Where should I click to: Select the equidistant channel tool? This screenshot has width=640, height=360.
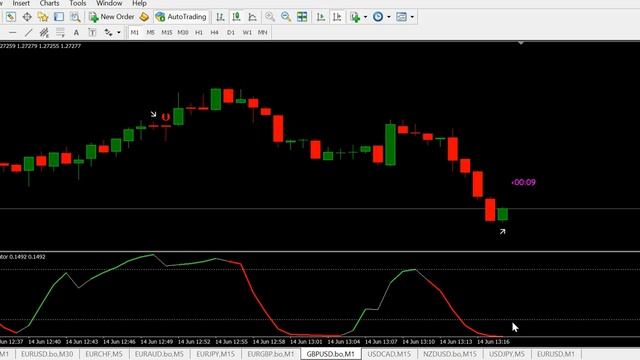[44, 32]
